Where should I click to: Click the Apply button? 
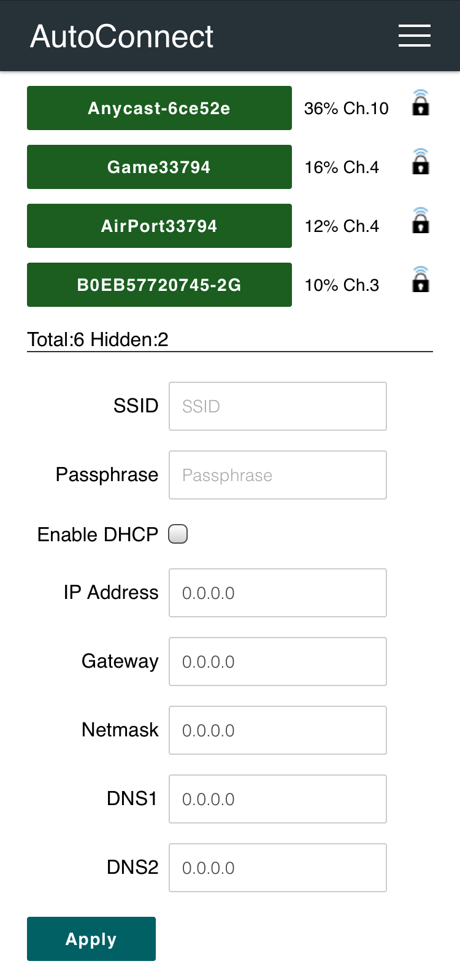click(91, 939)
